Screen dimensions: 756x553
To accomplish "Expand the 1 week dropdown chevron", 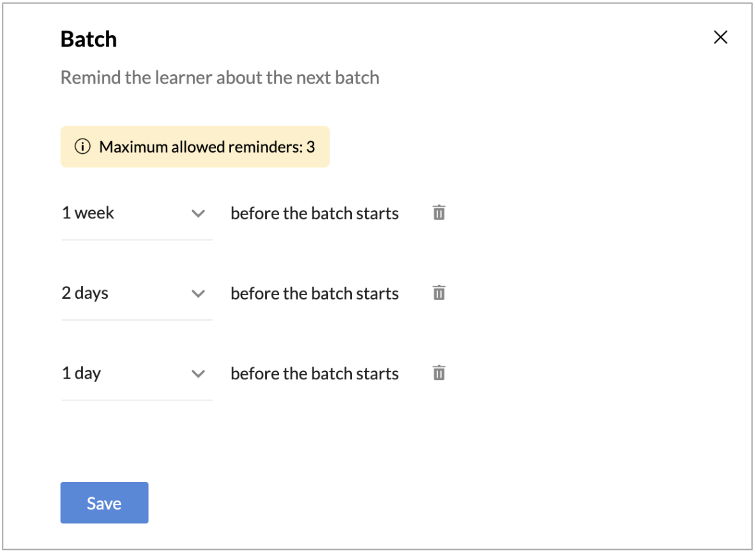I will [198, 213].
